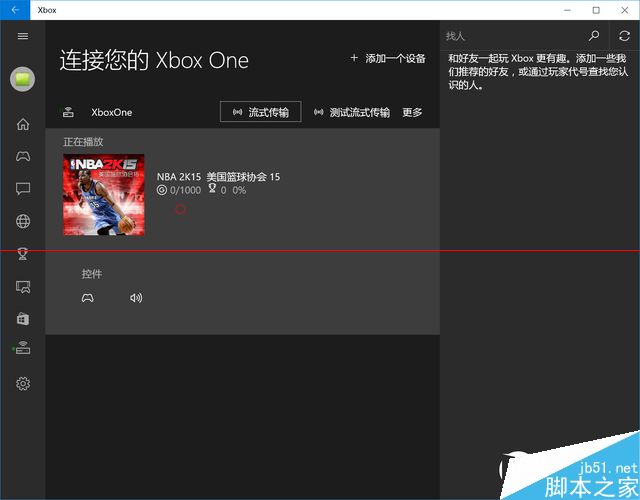Click 添加一个设备 to add a device

coord(388,59)
